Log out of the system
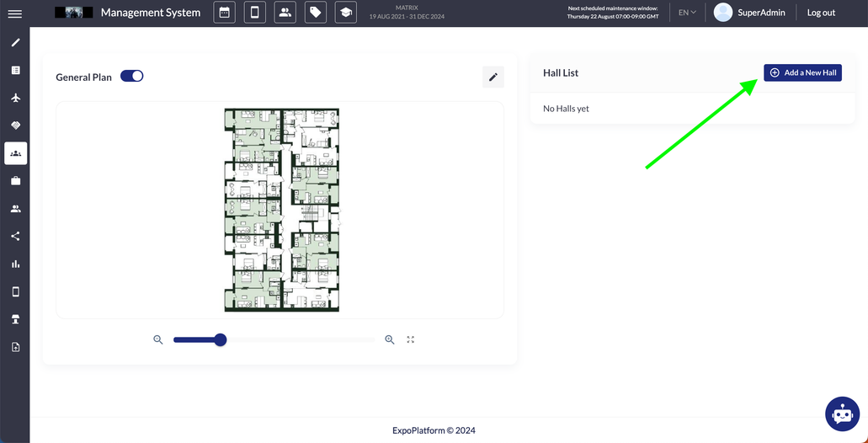Image resolution: width=868 pixels, height=443 pixels. (x=821, y=13)
